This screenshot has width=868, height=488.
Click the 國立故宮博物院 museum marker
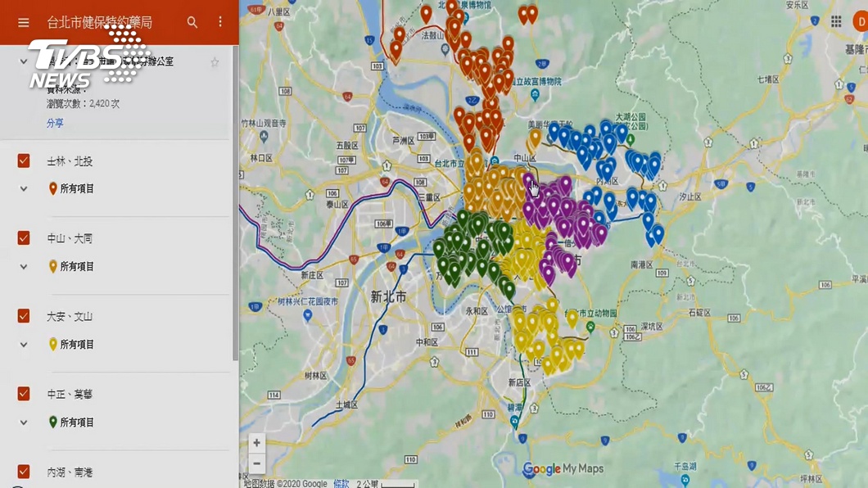click(535, 95)
